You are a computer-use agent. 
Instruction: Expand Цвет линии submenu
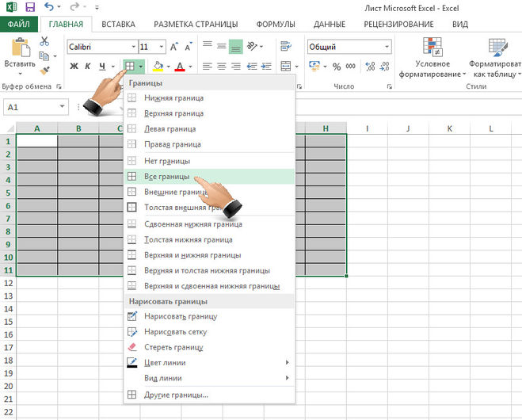tap(209, 363)
